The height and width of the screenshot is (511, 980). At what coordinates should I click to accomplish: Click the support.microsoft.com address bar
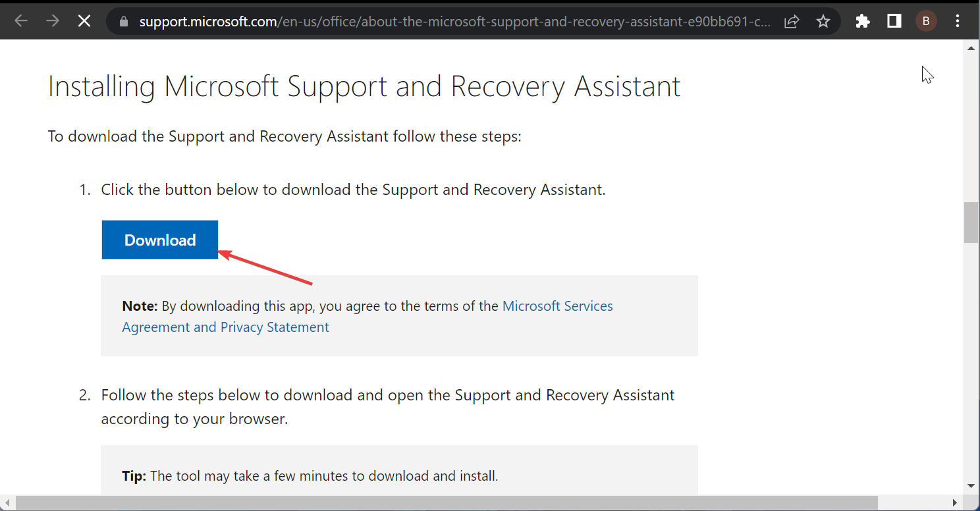454,22
